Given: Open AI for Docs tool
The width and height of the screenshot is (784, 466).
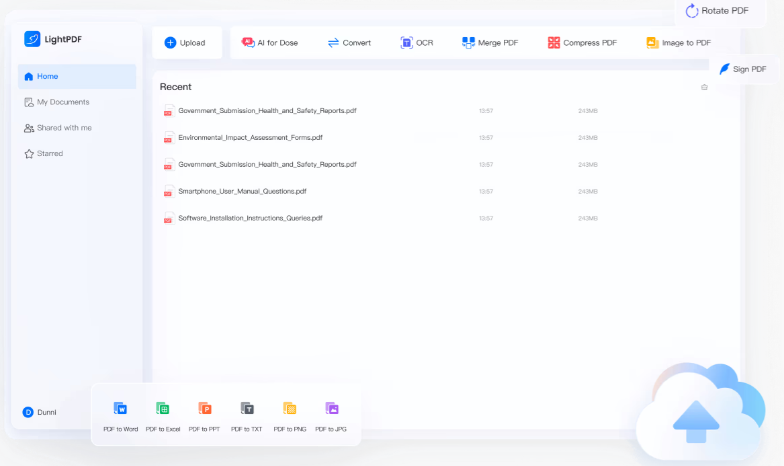Looking at the screenshot, I should click(270, 42).
